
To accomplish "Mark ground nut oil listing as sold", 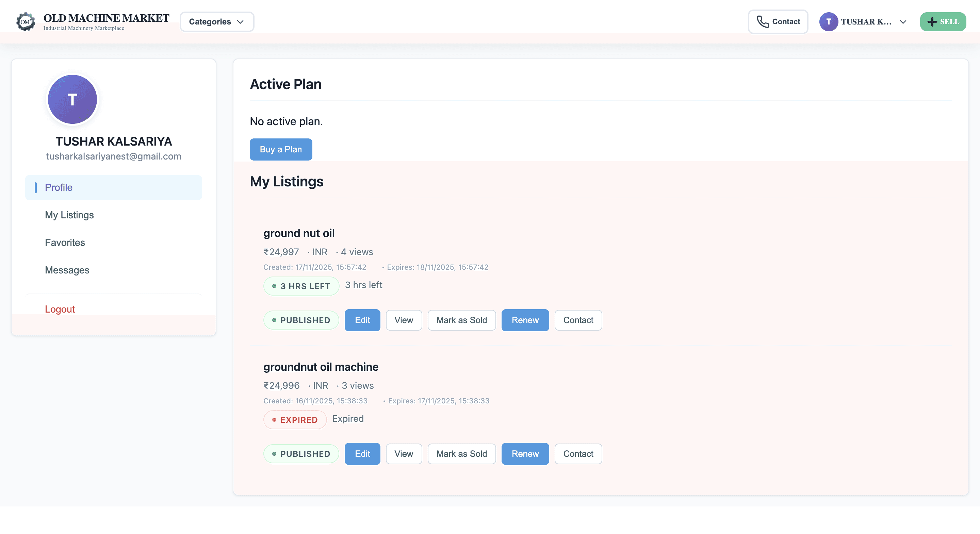I will [x=461, y=320].
